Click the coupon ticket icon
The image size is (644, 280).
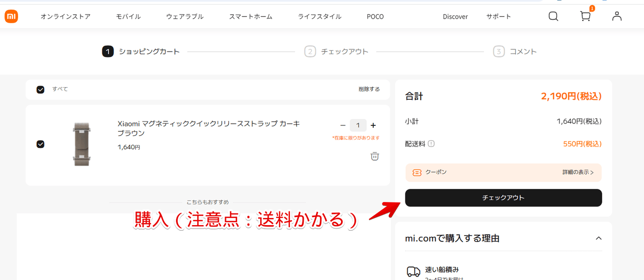pyautogui.click(x=417, y=172)
